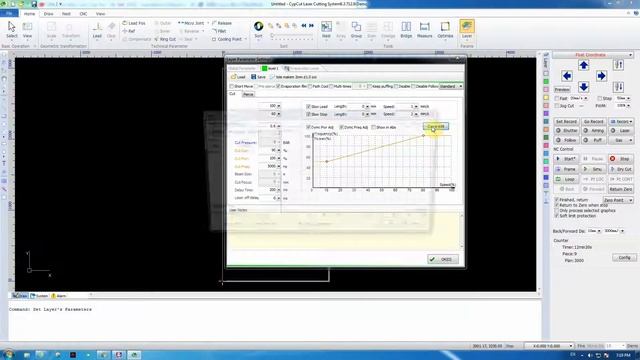Click the Stop red icon button
The image size is (640, 360).
coord(620,159)
